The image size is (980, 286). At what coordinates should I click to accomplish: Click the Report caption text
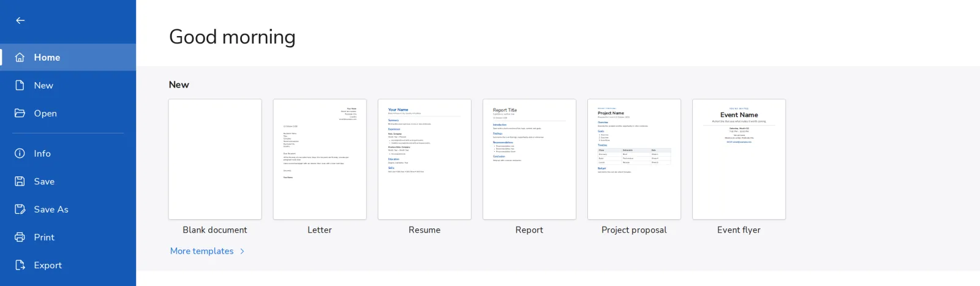click(x=529, y=230)
